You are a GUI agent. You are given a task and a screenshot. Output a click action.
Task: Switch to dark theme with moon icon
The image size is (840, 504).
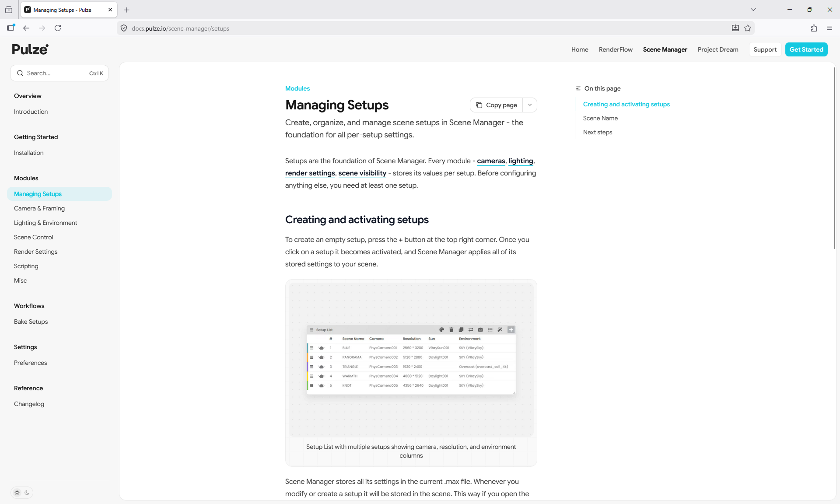tap(27, 493)
